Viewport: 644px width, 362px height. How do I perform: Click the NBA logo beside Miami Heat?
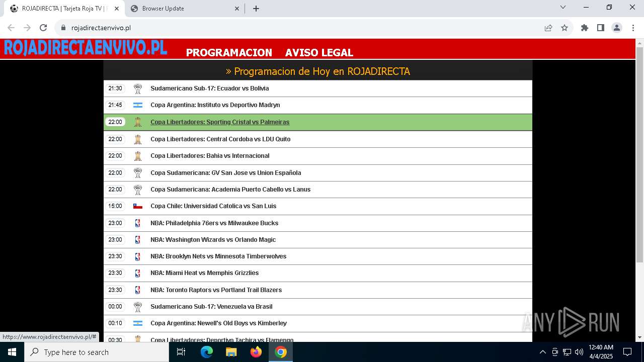[138, 273]
